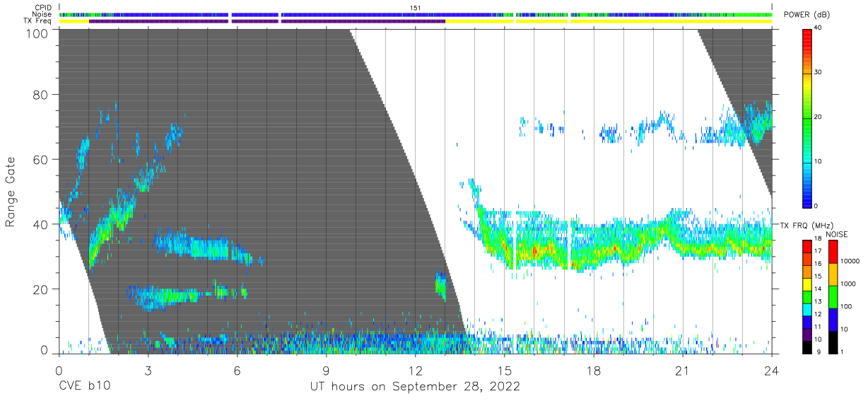Click the red peak echo near 16 UT
Image resolution: width=868 pixels, height=401 pixels.
coord(535,250)
